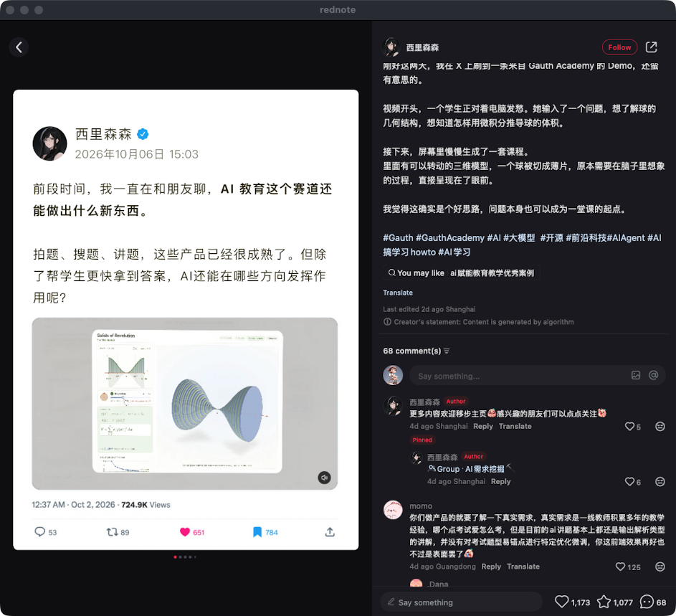676x616 pixels.
Task: Add emoji reaction to the Group reply
Action: click(660, 482)
